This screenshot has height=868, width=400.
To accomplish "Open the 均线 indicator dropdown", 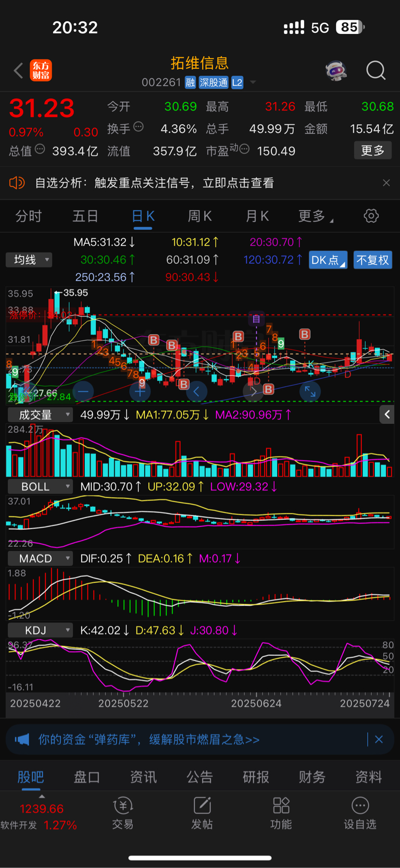I will (29, 260).
